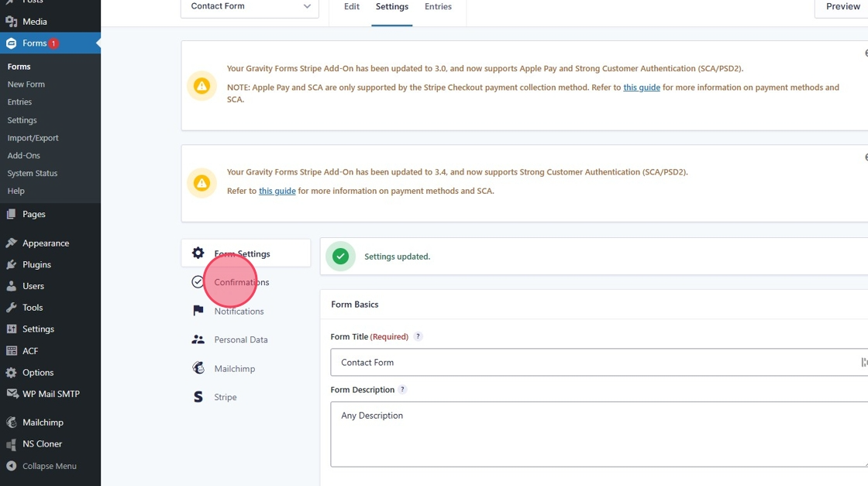Open the Forms submenu item
This screenshot has height=486, width=868.
coord(19,67)
